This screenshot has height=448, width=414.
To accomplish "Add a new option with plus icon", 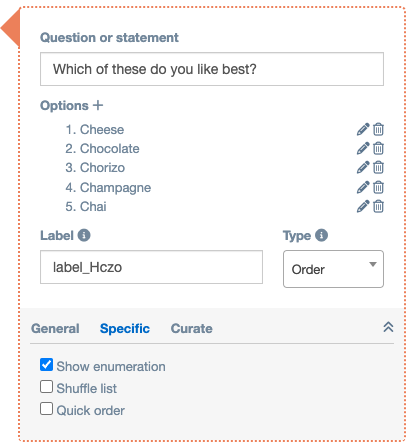I will pyautogui.click(x=98, y=105).
